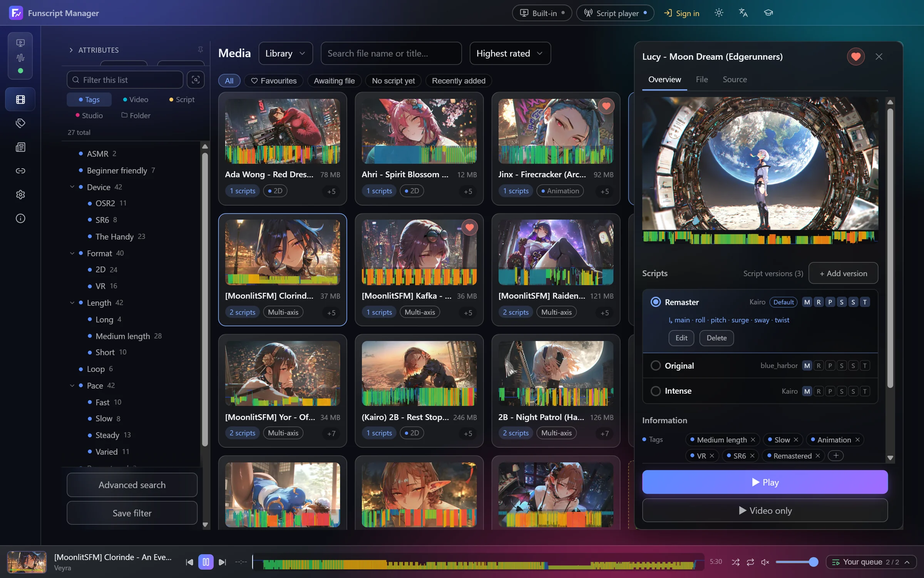The image size is (924, 578).
Task: Delete the Remaster script
Action: tap(716, 338)
